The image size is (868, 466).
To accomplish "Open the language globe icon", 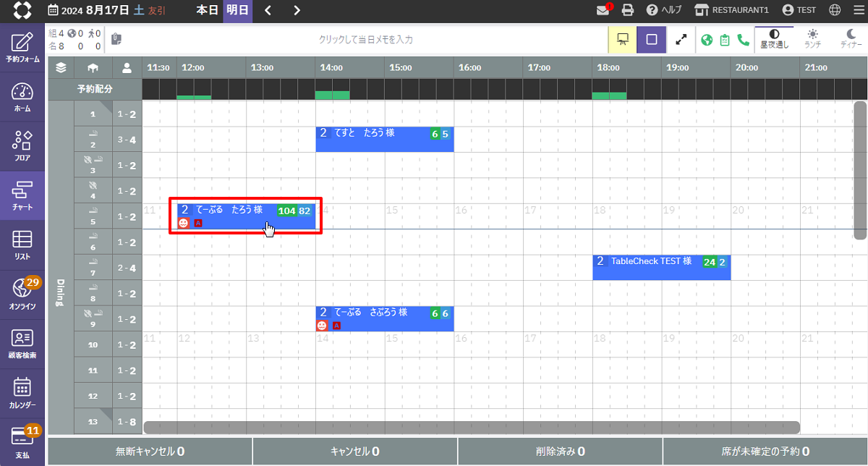I will [x=835, y=10].
